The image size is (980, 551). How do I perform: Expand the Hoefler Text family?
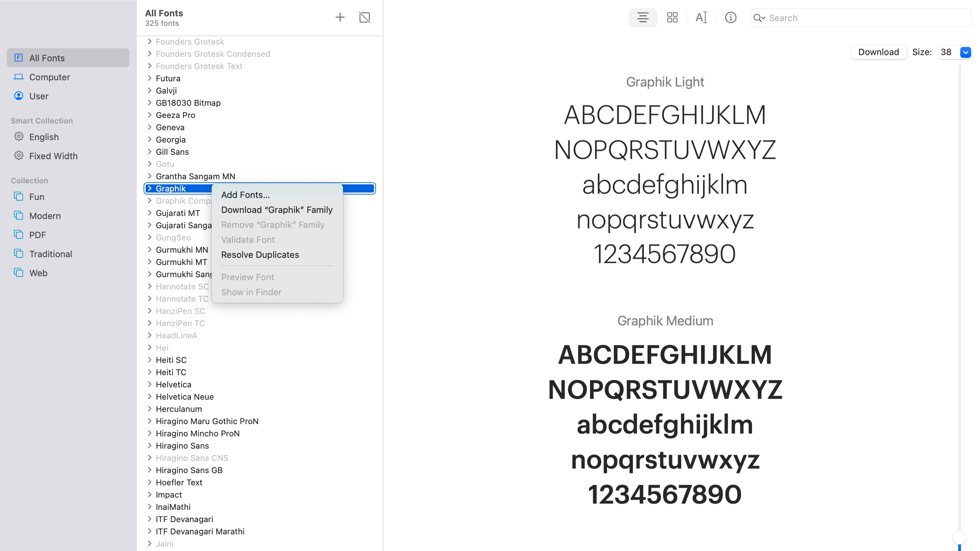coord(149,482)
